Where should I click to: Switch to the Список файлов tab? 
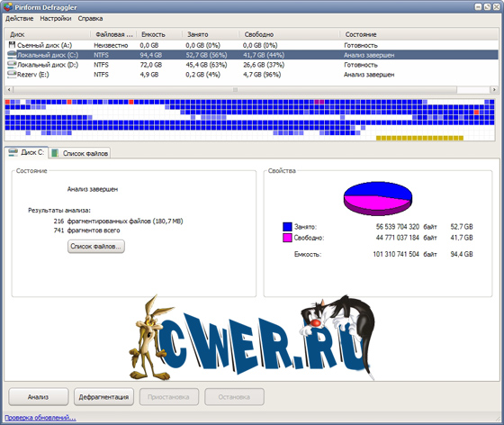[x=80, y=153]
